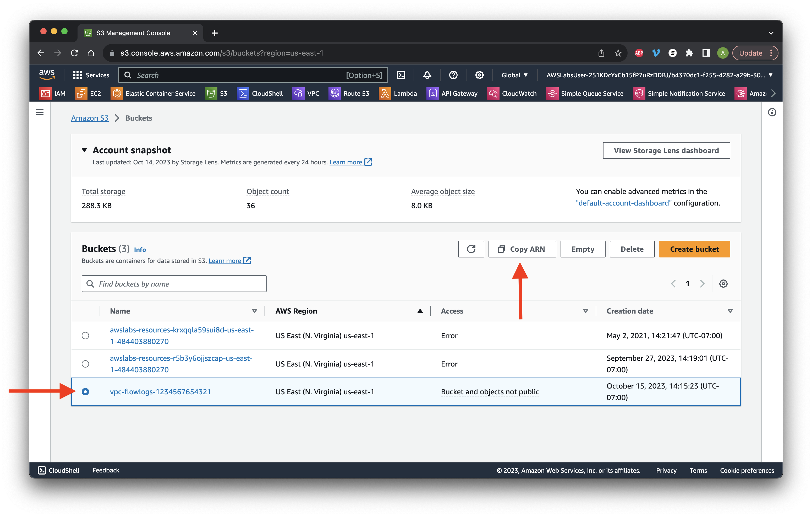
Task: Click View Storage Lens dashboard
Action: coord(666,150)
